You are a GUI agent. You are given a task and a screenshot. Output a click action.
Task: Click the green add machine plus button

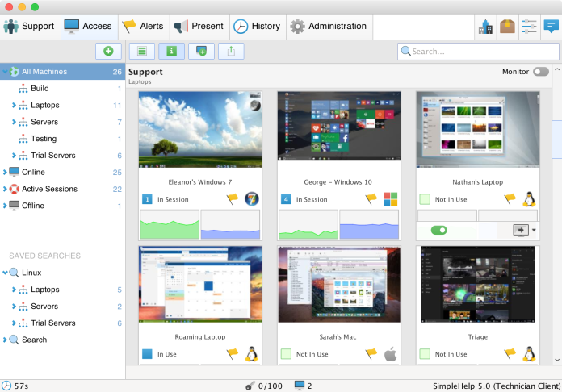[x=109, y=51]
